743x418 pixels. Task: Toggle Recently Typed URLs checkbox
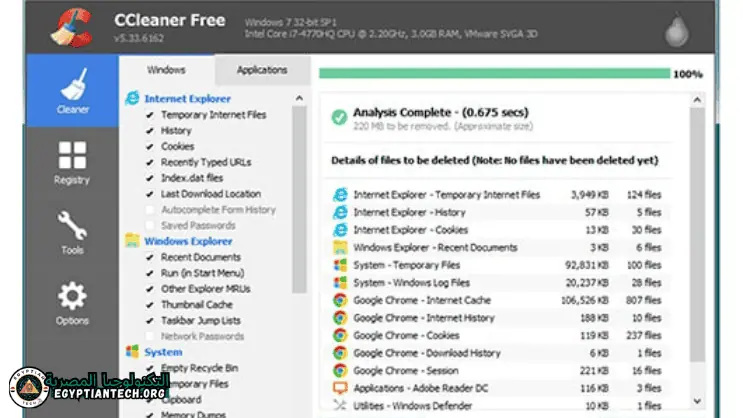[150, 163]
